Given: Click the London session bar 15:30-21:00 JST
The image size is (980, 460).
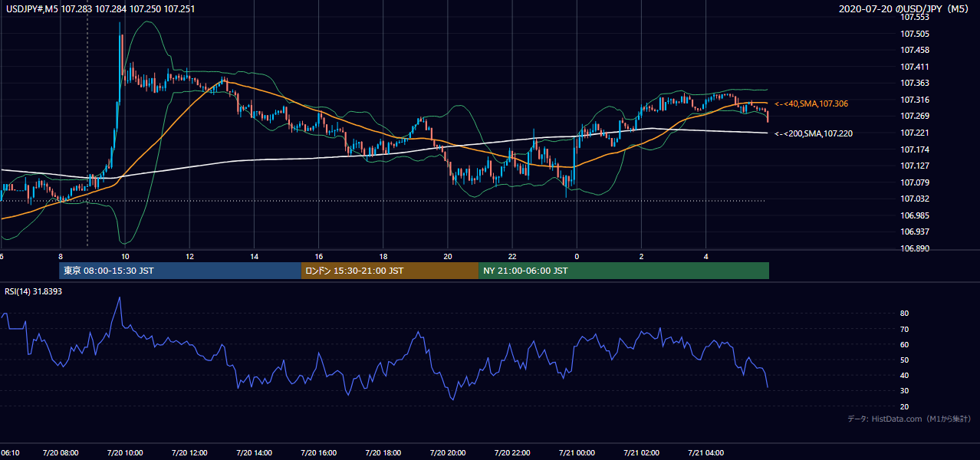Looking at the screenshot, I should (x=390, y=271).
